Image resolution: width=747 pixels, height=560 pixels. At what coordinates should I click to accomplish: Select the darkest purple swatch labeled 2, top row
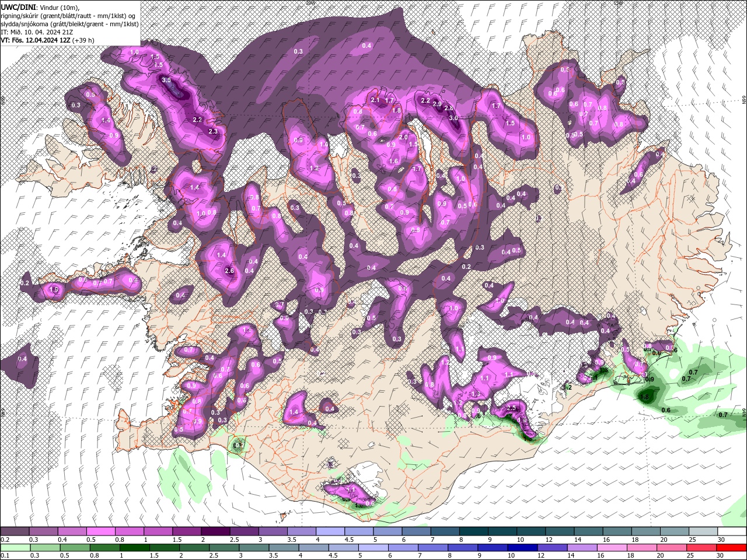click(x=215, y=531)
